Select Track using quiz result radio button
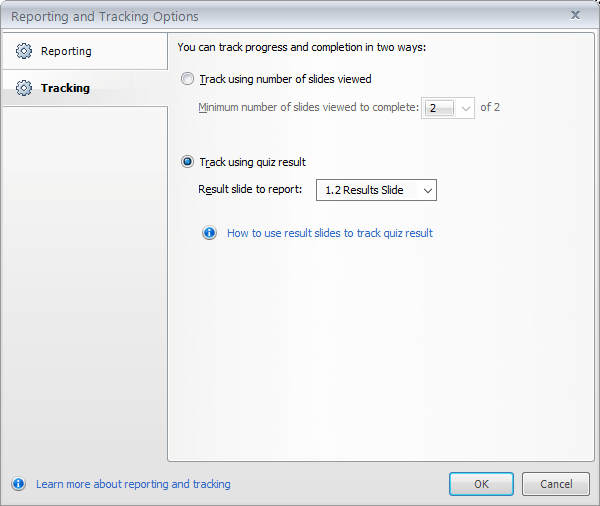The height and width of the screenshot is (506, 600). [x=187, y=162]
